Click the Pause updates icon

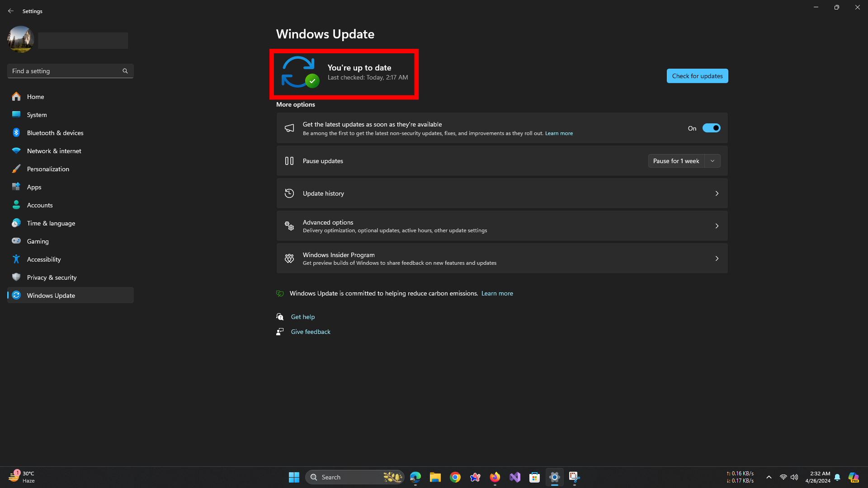289,161
